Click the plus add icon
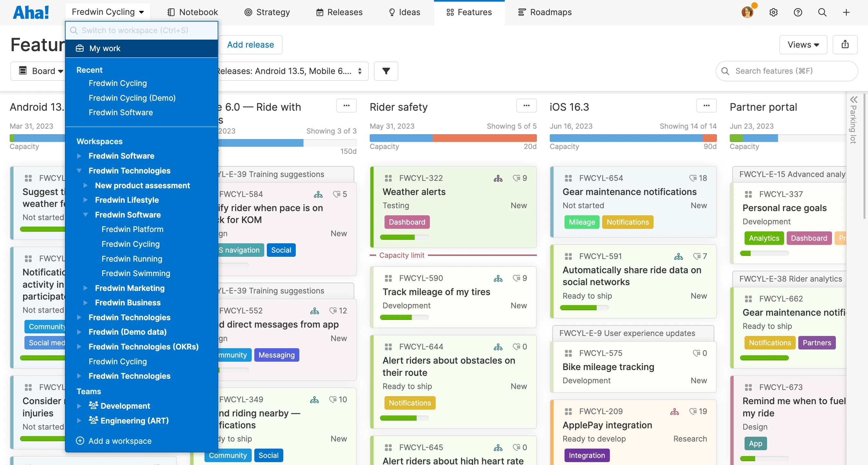This screenshot has width=868, height=465. (x=846, y=13)
